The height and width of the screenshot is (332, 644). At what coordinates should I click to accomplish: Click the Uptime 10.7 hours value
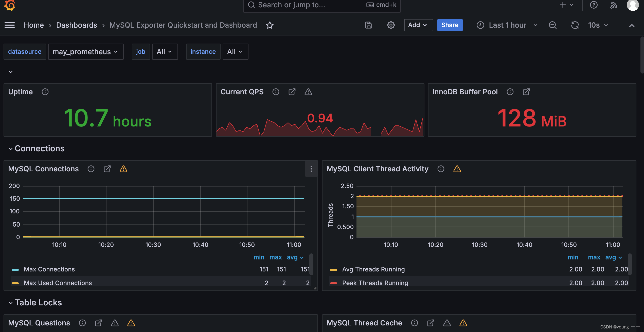[108, 118]
